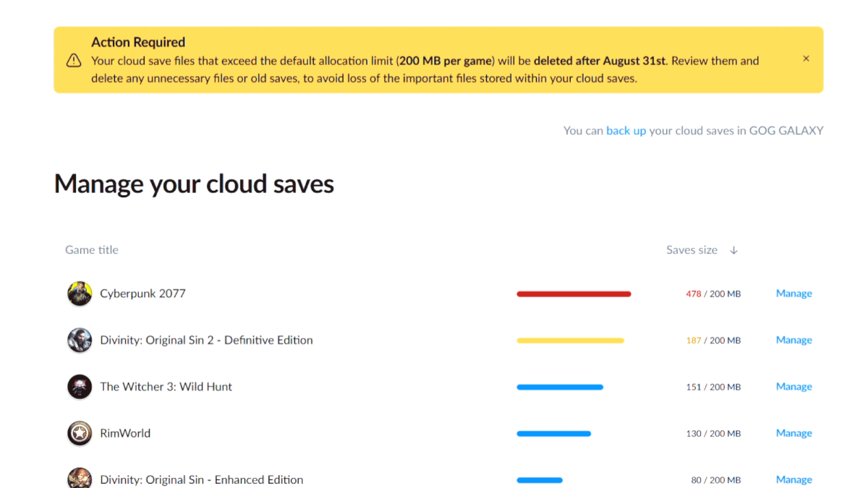Image resolution: width=868 pixels, height=488 pixels.
Task: Dismiss the Action Required banner
Action: coord(806,59)
